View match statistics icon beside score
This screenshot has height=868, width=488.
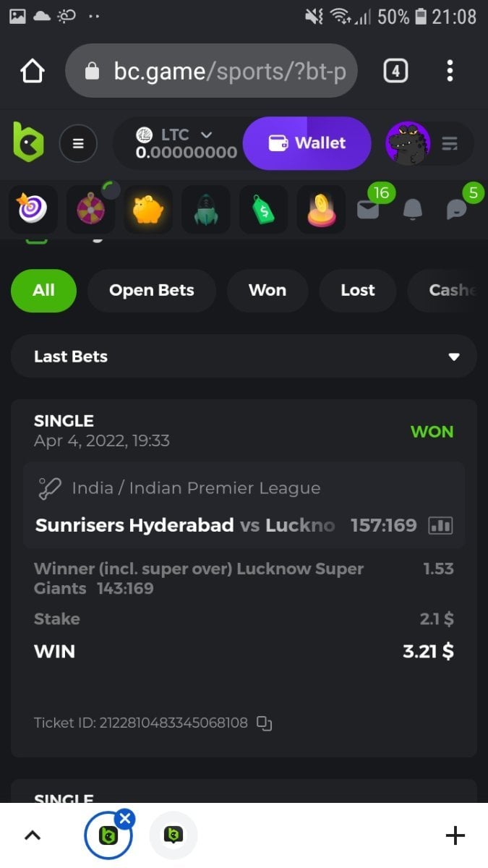(440, 525)
